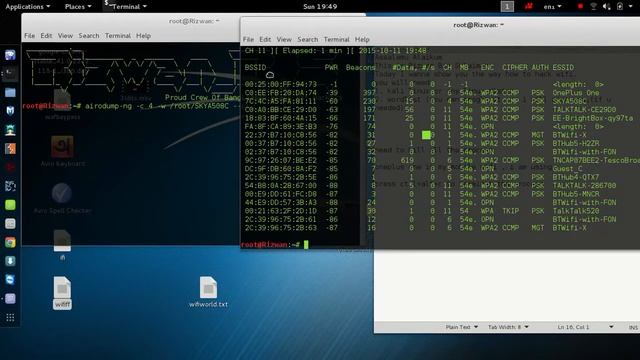This screenshot has height=360, width=640.
Task: Select the wififf desktop file icon
Action: (x=62, y=292)
